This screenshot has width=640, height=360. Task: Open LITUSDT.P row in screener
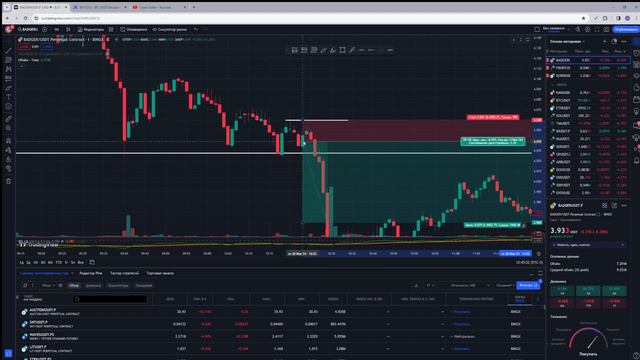tap(280, 349)
